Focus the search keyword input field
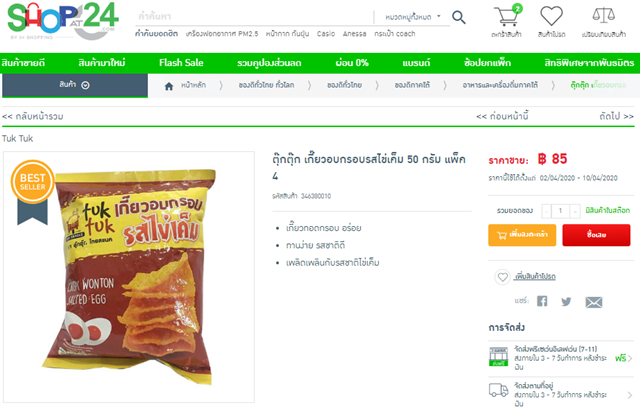Screen dimensions: 640x409 point(254,17)
